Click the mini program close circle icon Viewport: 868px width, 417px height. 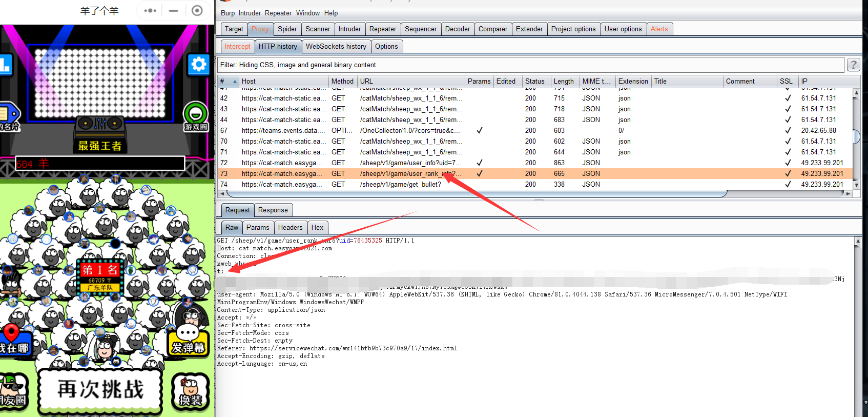tap(197, 11)
